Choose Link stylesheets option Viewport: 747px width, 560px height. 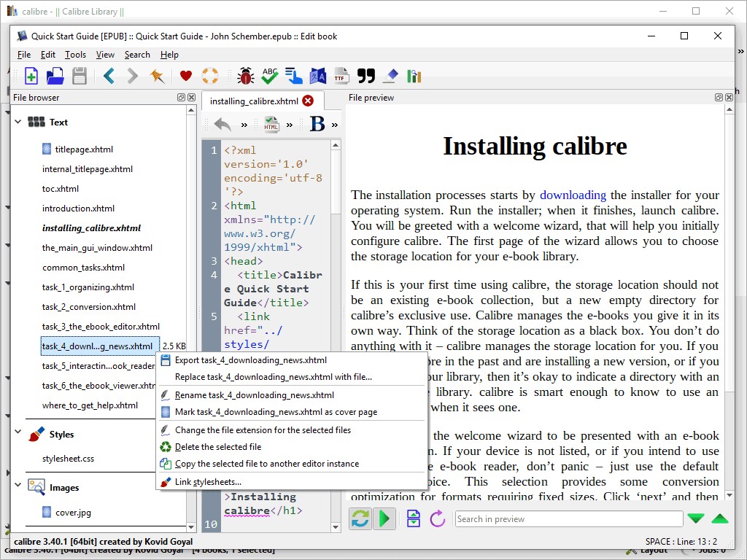[x=291, y=482]
